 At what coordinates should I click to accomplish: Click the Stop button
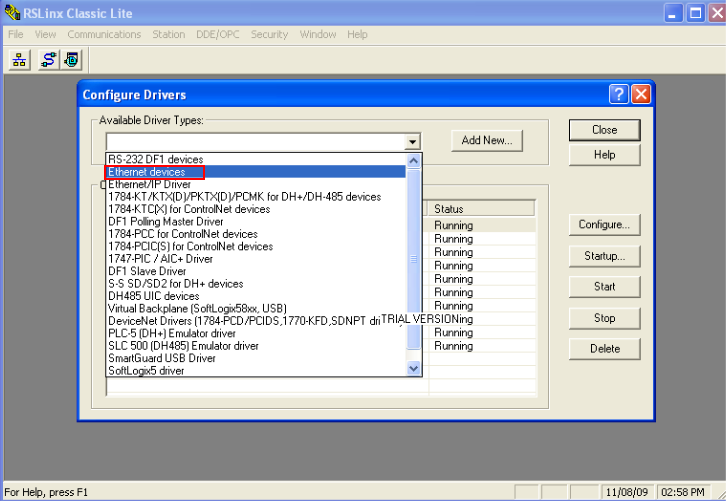click(x=605, y=318)
